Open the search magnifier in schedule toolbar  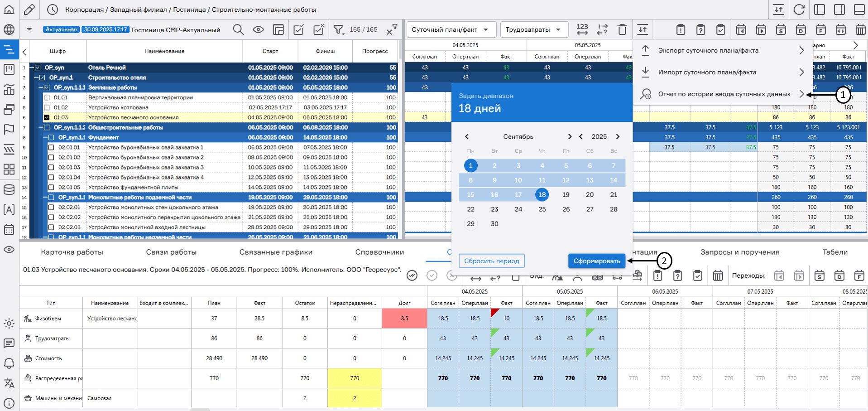click(x=238, y=30)
